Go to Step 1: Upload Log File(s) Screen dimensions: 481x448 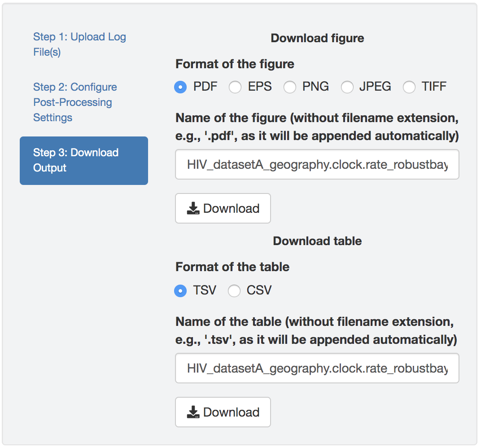point(79,44)
